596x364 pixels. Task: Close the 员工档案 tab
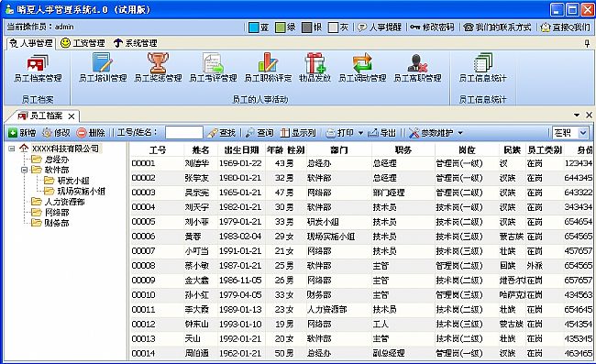[72, 116]
